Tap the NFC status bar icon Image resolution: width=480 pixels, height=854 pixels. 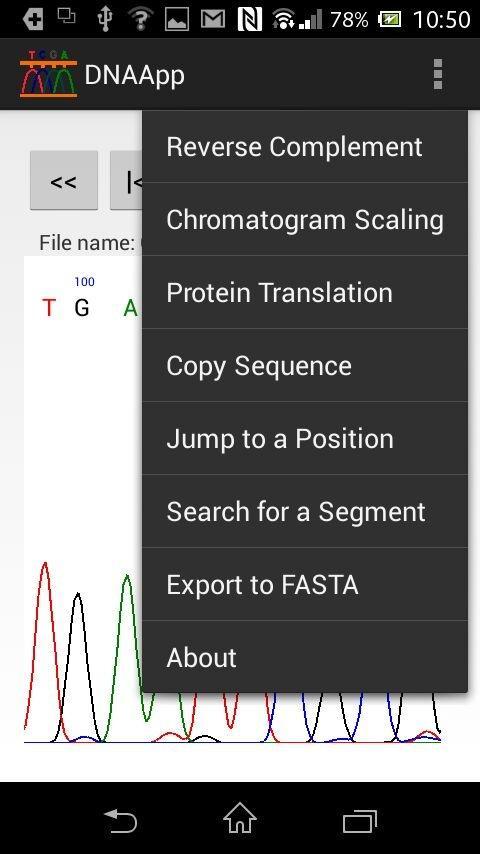point(250,19)
